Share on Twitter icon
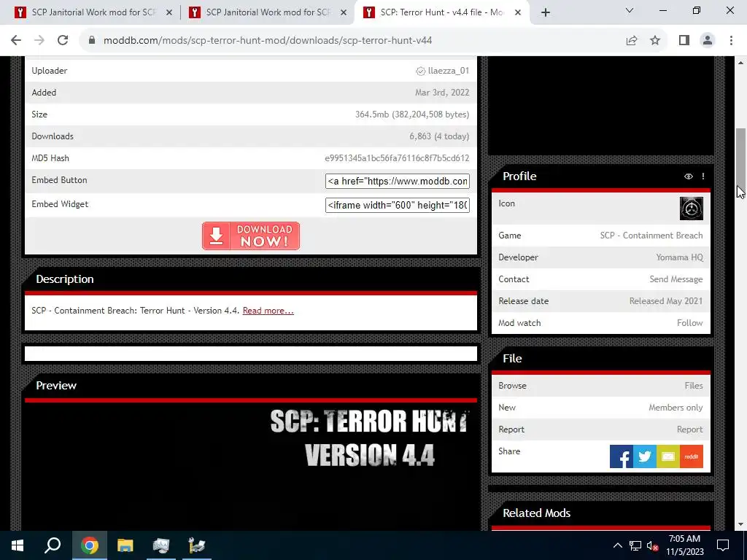Viewport: 747px width, 560px height. (645, 456)
